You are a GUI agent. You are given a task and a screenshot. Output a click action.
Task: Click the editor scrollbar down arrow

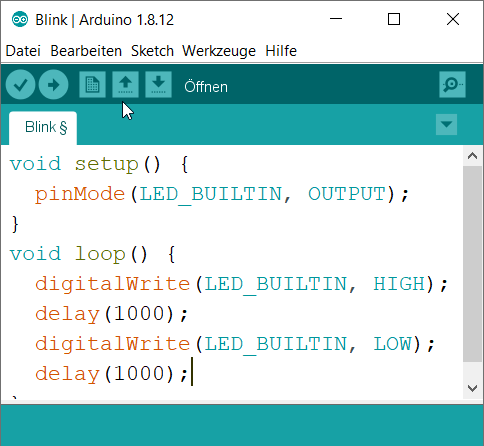pos(472,388)
